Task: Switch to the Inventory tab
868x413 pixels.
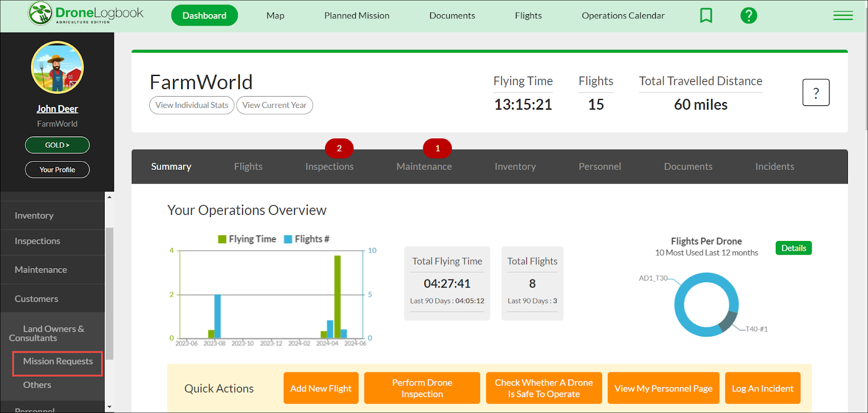Action: click(515, 167)
